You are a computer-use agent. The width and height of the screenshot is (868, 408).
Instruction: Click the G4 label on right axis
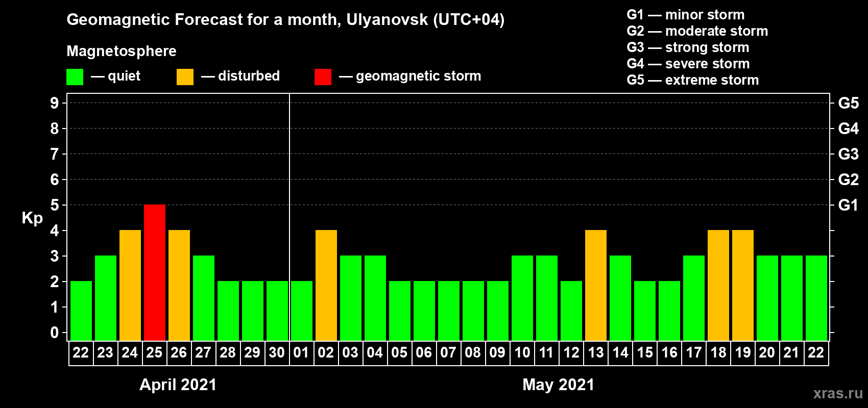849,129
